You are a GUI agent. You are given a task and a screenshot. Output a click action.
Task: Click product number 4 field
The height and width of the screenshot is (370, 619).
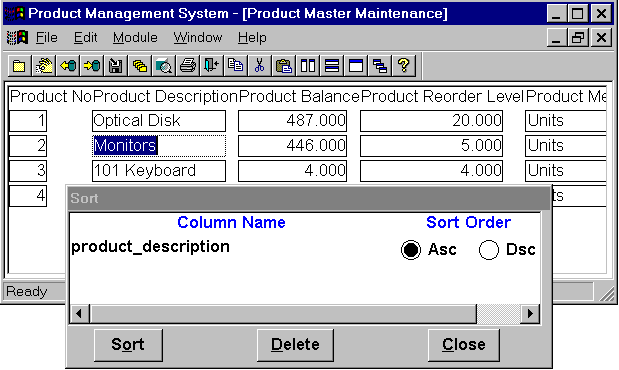point(28,195)
